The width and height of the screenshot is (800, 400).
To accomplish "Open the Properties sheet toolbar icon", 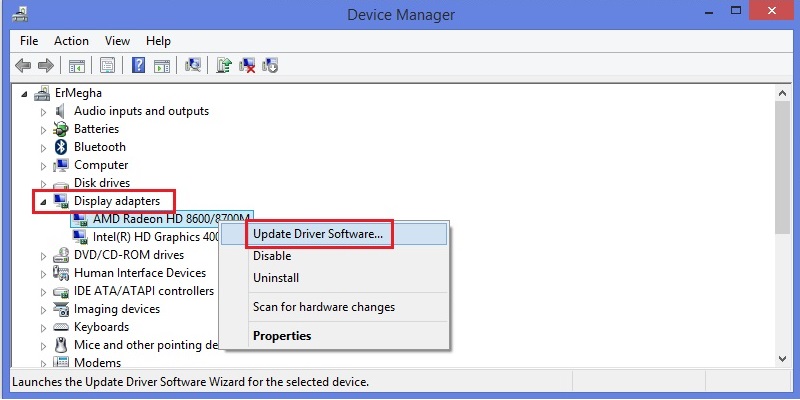I will (107, 65).
